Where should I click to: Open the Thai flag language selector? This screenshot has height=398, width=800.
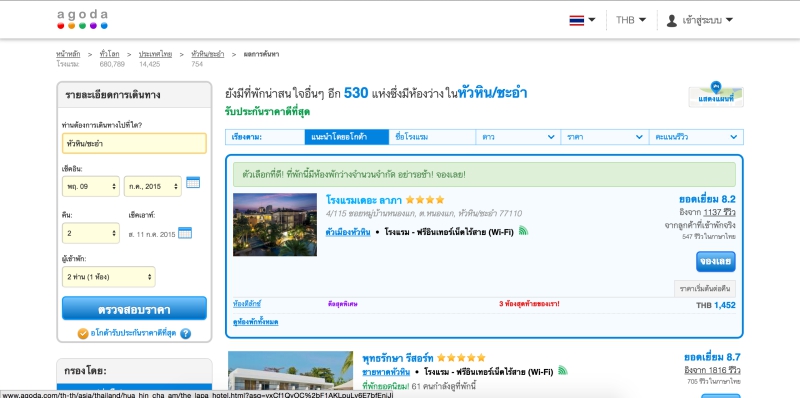coord(582,20)
